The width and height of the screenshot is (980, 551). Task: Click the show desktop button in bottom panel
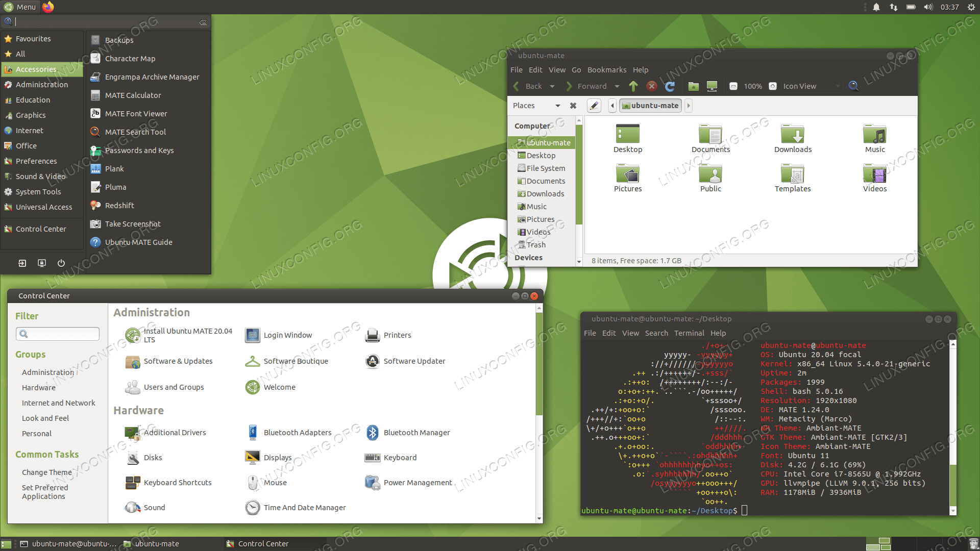tap(6, 544)
